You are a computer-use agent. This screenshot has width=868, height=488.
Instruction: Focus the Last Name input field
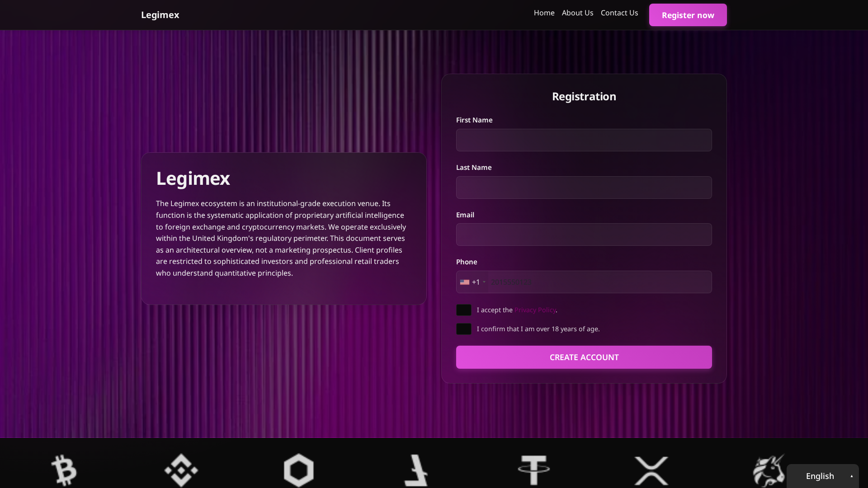point(584,188)
